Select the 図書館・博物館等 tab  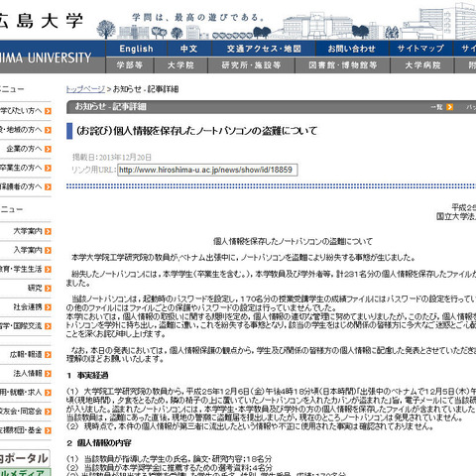coord(342,65)
